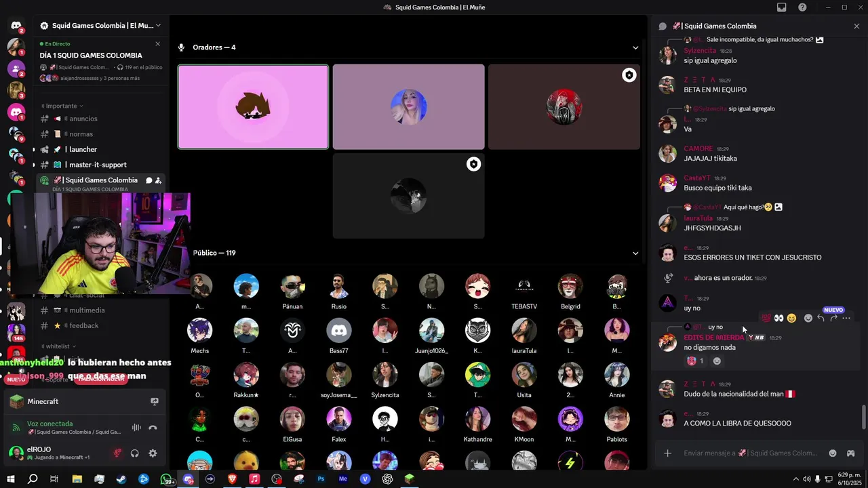Dismiss the live event banner
The height and width of the screenshot is (488, 868).
158,43
